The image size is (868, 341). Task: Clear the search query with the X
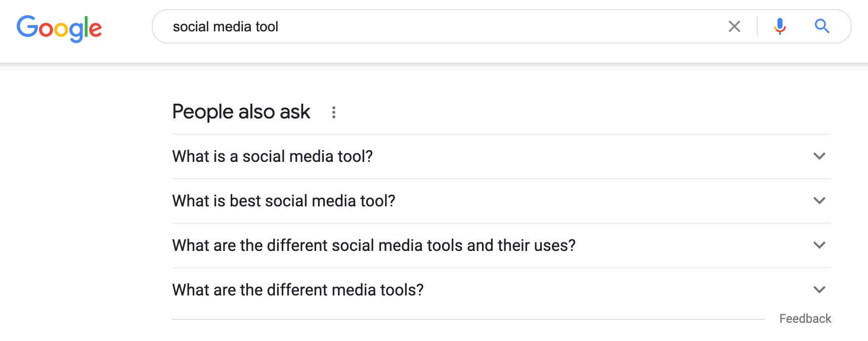(734, 26)
